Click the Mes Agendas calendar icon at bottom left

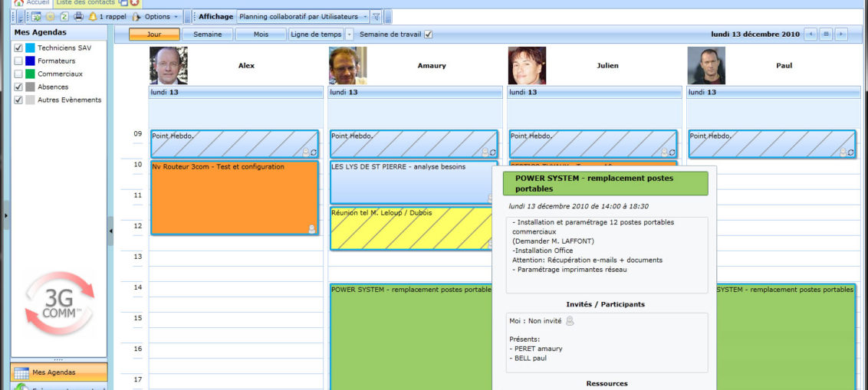point(22,373)
